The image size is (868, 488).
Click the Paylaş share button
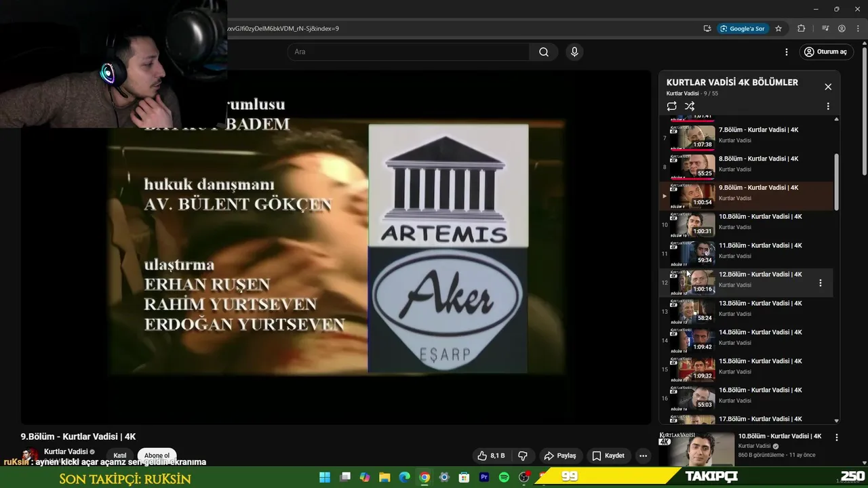click(560, 455)
